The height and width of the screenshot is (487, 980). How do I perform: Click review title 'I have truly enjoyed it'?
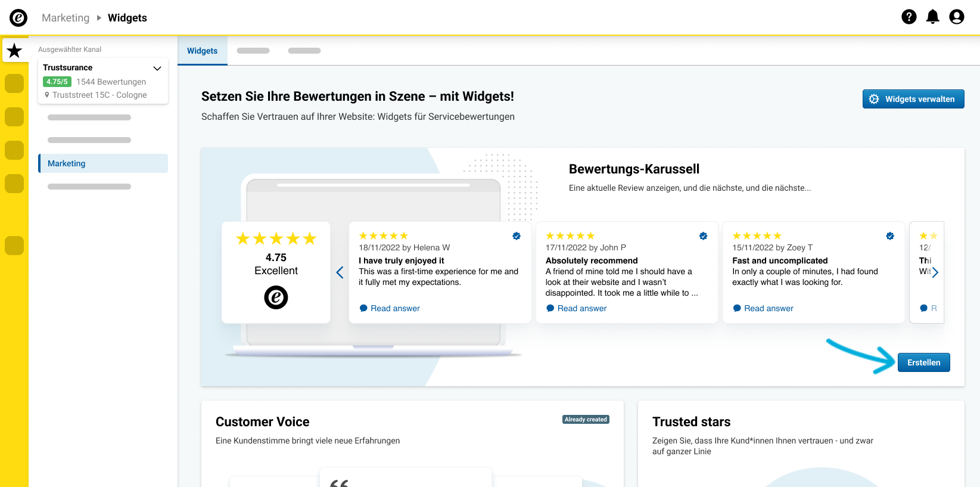(x=402, y=260)
